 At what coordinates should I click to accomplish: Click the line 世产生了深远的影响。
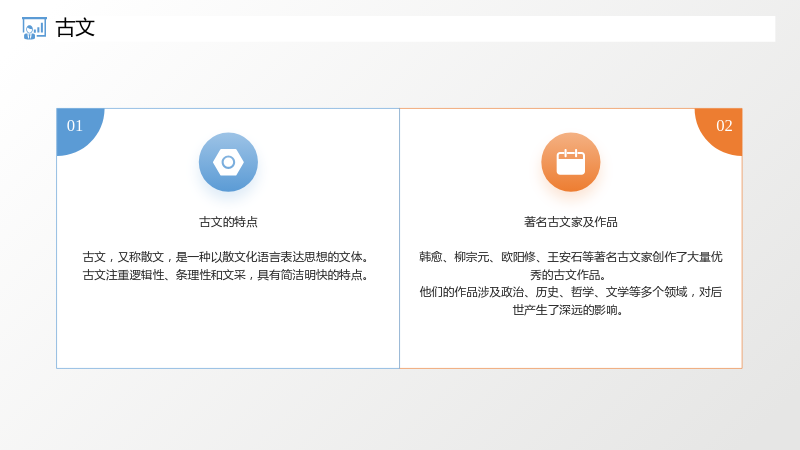(568, 310)
